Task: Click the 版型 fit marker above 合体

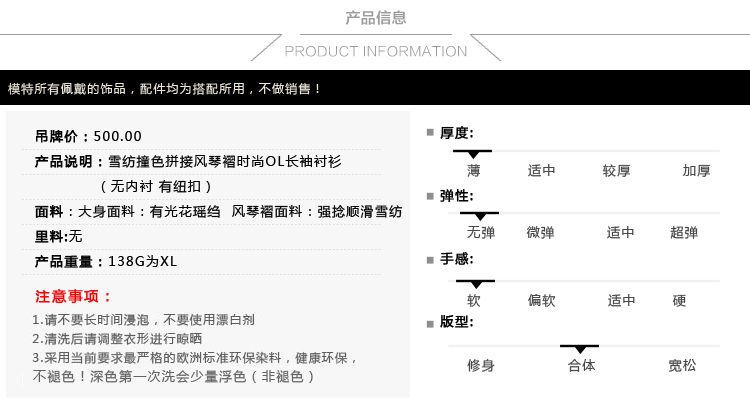Action: [x=580, y=349]
